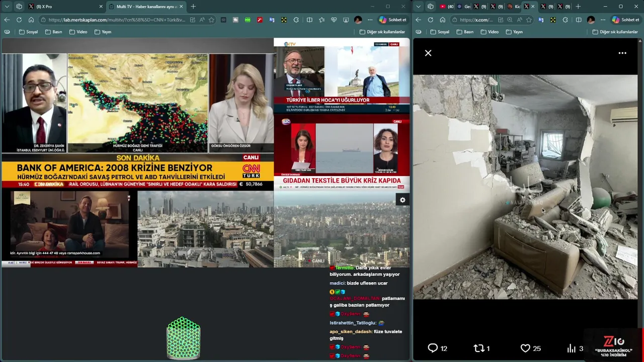The height and width of the screenshot is (362, 644).
Task: Open Video bookmarks folder in right window
Action: coord(490,32)
